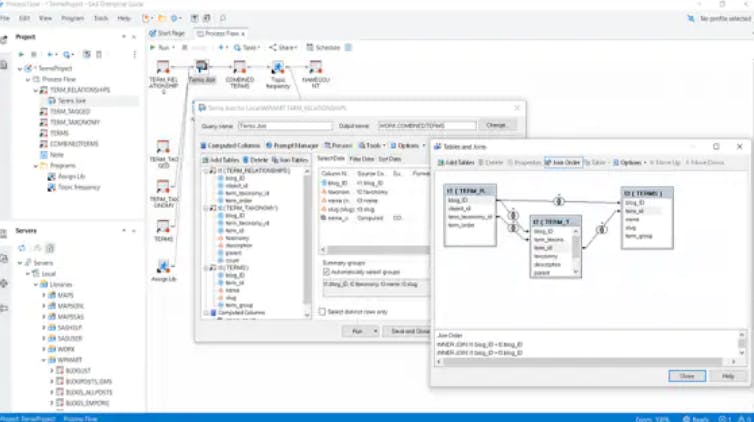Select the Terms Join query node icon

(201, 67)
